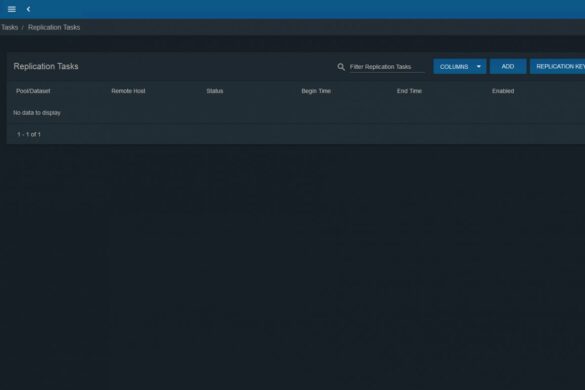Screen dimensions: 585x390
Task: Click the search magnifier icon
Action: [x=341, y=67]
